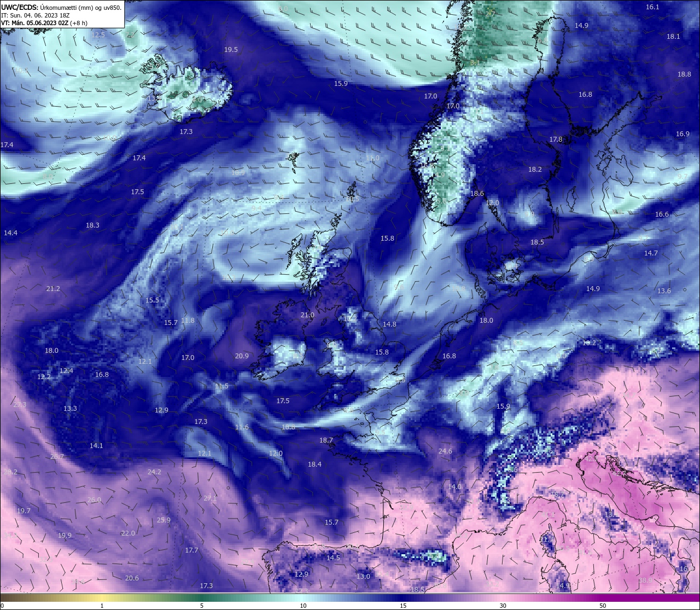Click the 14.7 value label on the map

(x=651, y=253)
